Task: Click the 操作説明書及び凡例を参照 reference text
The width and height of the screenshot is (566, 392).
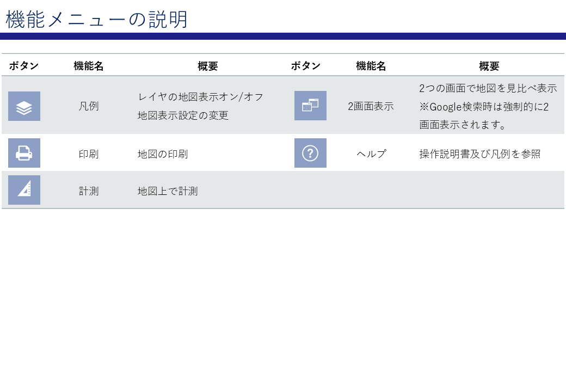Action: pos(479,154)
